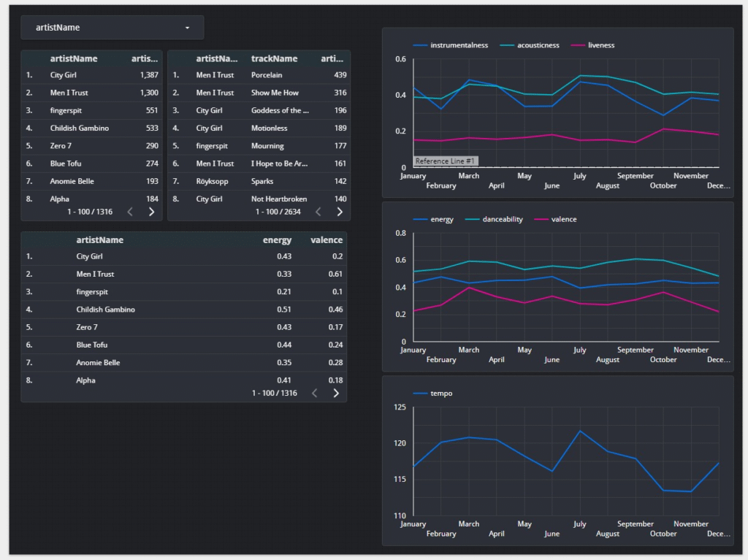Previous page arrow in top-left artist table
The height and width of the screenshot is (560, 748).
pos(130,212)
